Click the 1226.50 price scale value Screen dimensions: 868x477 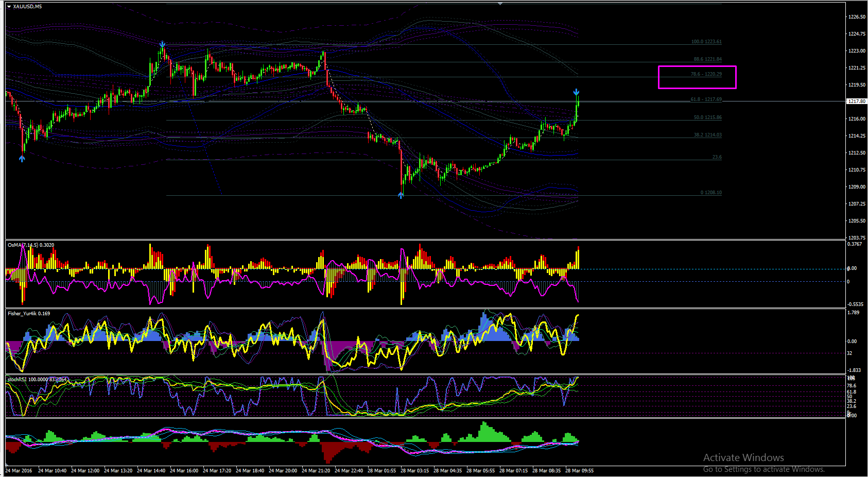(857, 17)
